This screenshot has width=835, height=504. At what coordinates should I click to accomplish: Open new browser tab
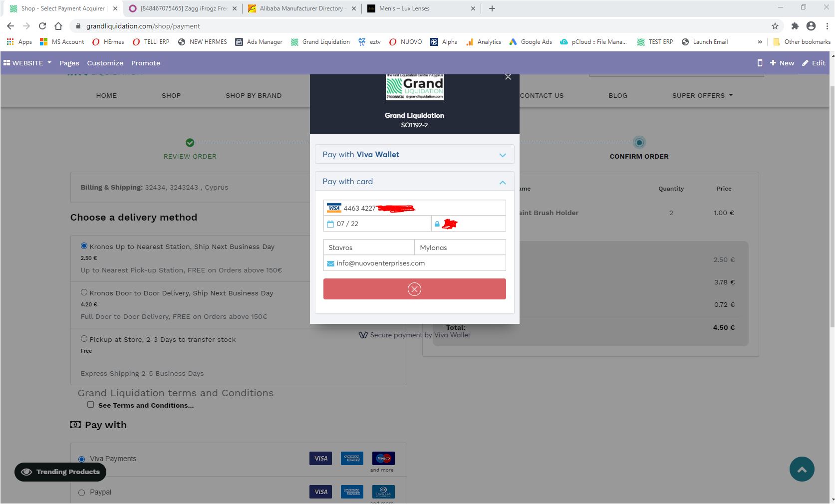[492, 8]
